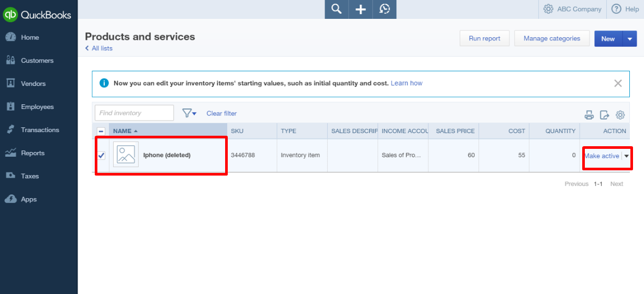Click the ABC Company gear icon
Viewport: 644px width, 294px height.
point(548,9)
